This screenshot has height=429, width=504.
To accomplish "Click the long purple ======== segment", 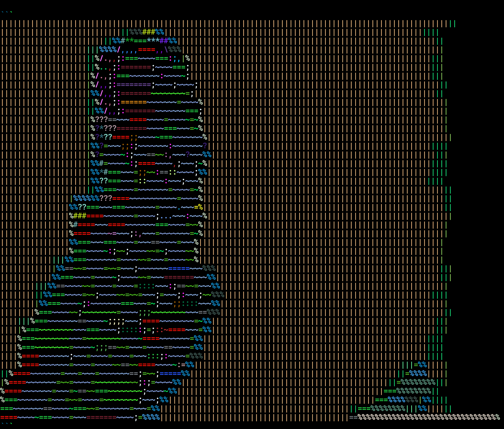I will [x=134, y=85].
